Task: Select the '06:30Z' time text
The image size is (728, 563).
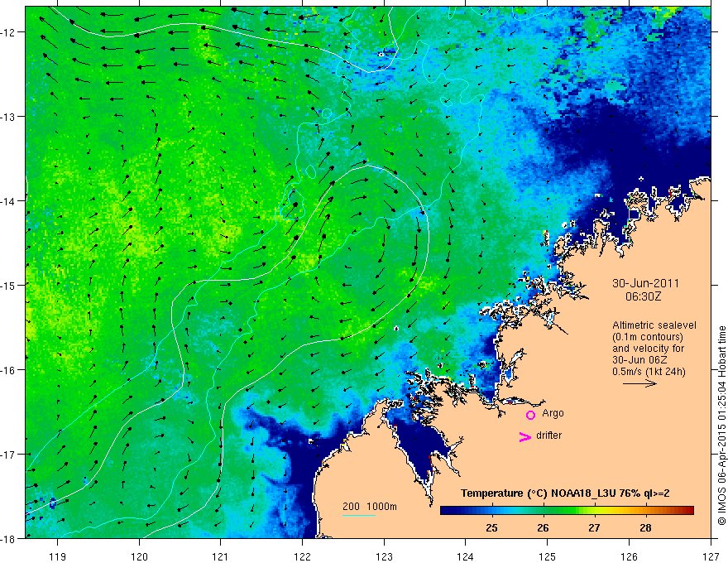Action: pos(643,296)
